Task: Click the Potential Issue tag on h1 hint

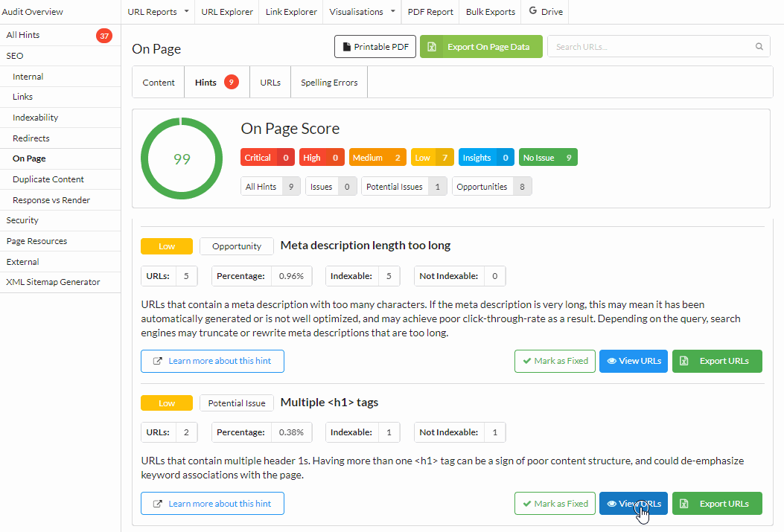Action: click(237, 403)
